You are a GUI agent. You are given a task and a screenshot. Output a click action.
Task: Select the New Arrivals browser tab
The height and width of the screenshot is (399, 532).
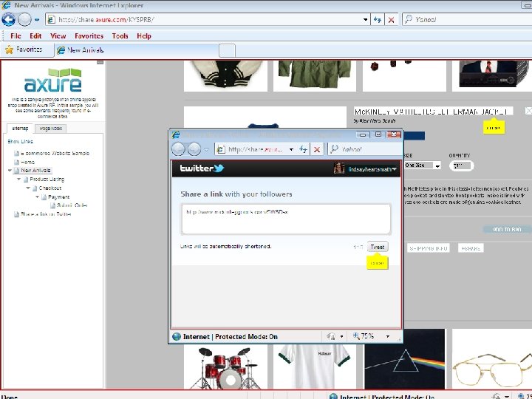(136, 50)
